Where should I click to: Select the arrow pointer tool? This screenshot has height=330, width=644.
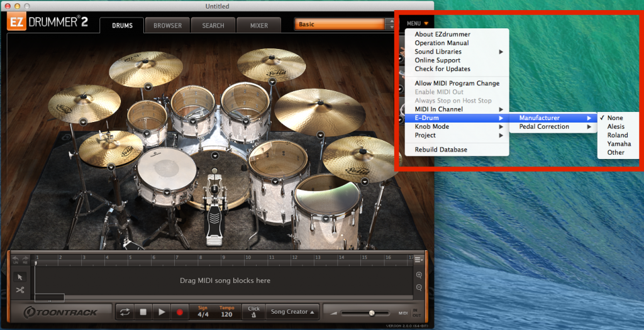[19, 277]
